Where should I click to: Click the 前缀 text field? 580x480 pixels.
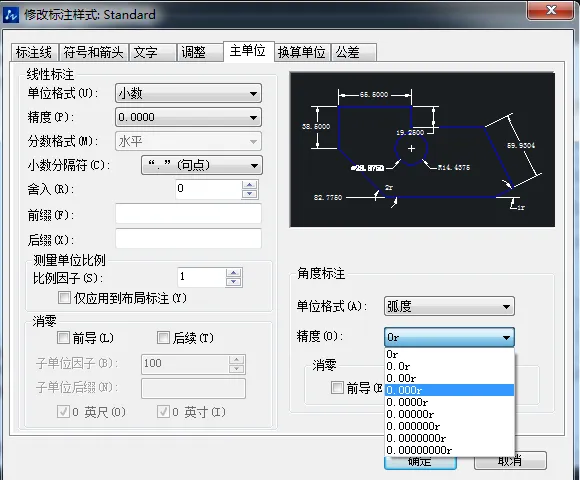[x=188, y=214]
